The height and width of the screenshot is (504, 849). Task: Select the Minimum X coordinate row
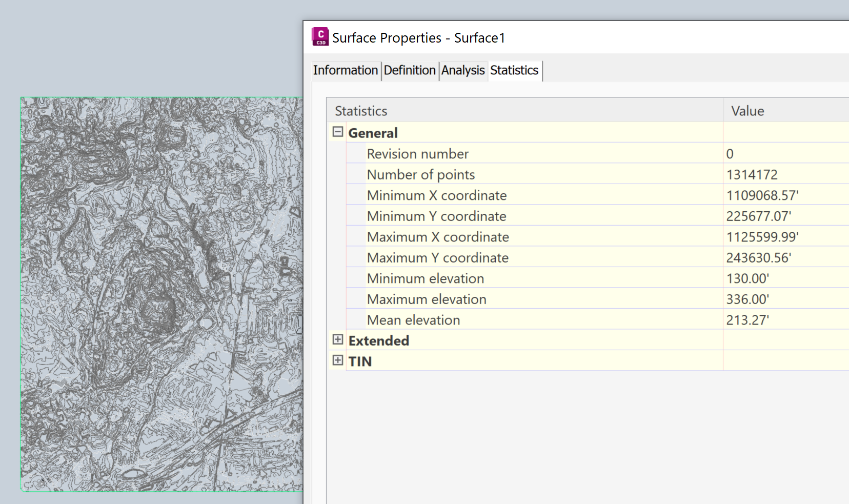(x=436, y=195)
